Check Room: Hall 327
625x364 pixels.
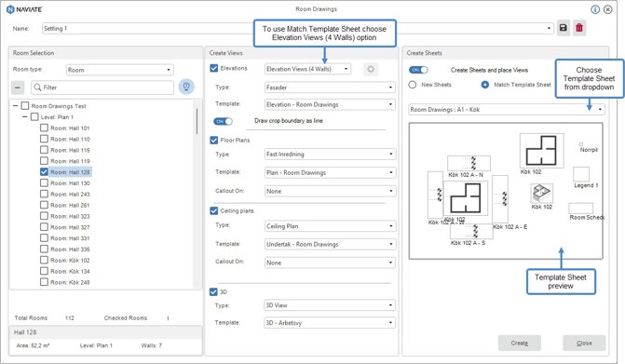click(45, 226)
